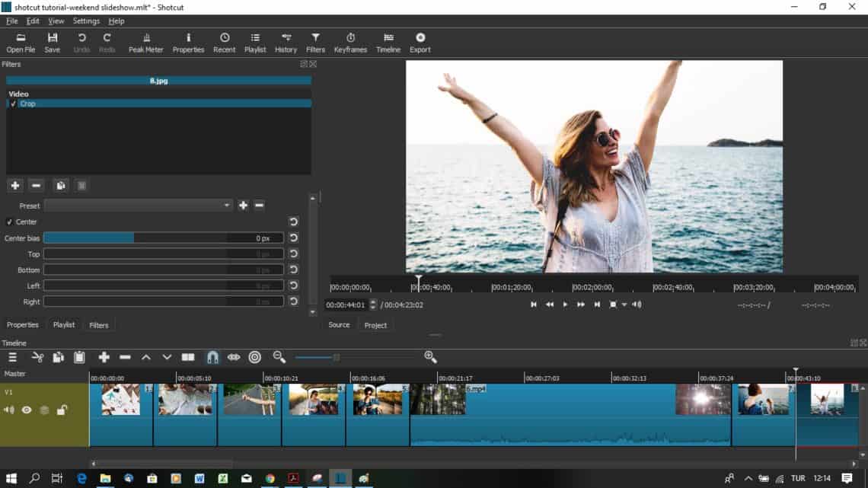Show the History panel
The height and width of the screenshot is (488, 868).
coord(286,42)
